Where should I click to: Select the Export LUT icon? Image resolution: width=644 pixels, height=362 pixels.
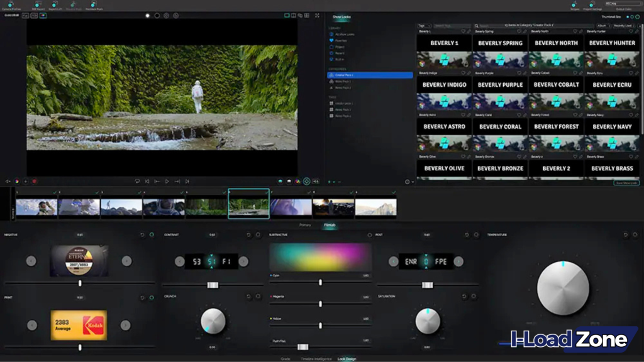click(55, 5)
